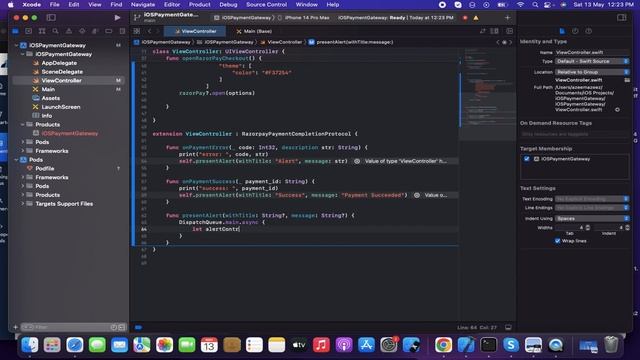
Task: Toggle the navigator sidebar icon
Action: tap(51, 18)
